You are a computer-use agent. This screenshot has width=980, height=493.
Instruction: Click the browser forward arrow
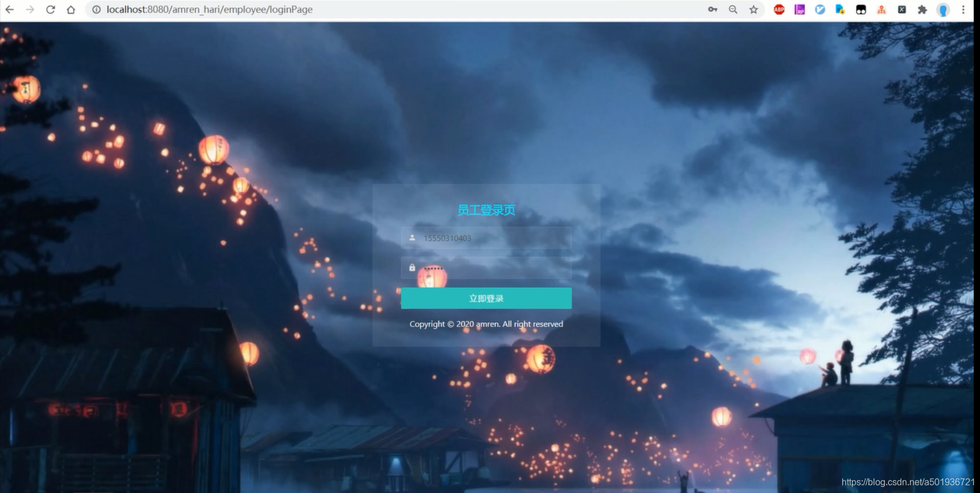click(30, 10)
